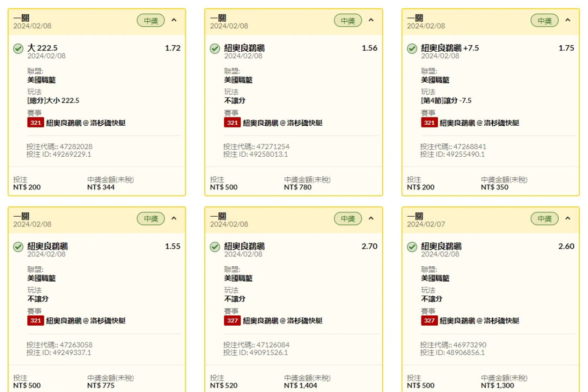The image size is (588, 392).
Task: Click the green check icon on 1.56 odds card
Action: tap(215, 49)
